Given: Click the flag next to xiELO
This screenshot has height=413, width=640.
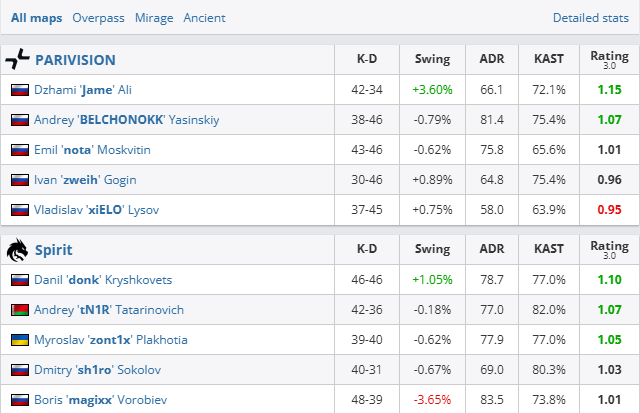Looking at the screenshot, I should click(x=19, y=210).
